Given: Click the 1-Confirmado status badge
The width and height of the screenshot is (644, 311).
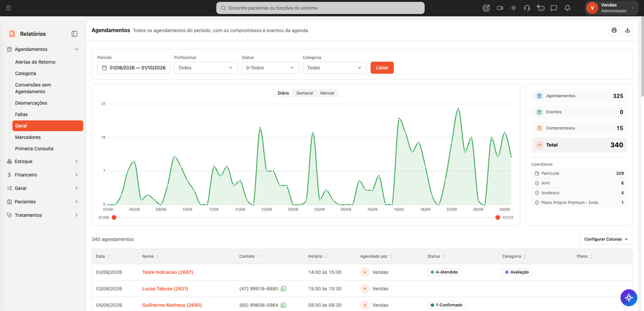Looking at the screenshot, I should 447,305.
